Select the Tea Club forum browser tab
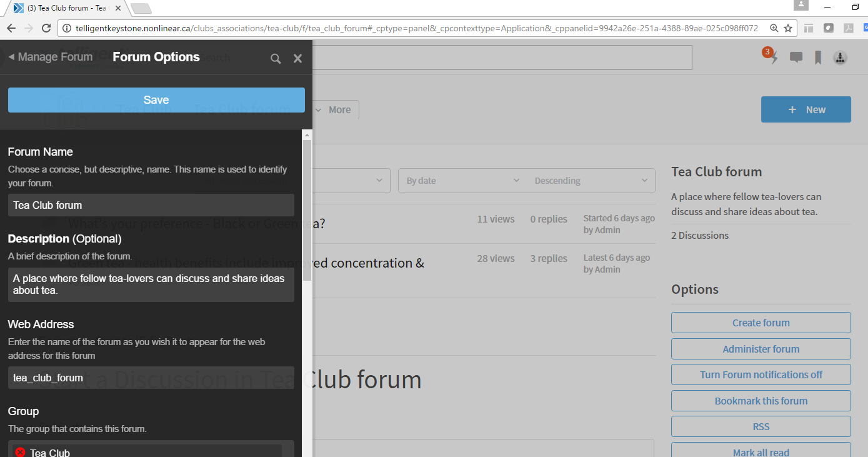Image resolution: width=868 pixels, height=457 pixels. [66, 8]
